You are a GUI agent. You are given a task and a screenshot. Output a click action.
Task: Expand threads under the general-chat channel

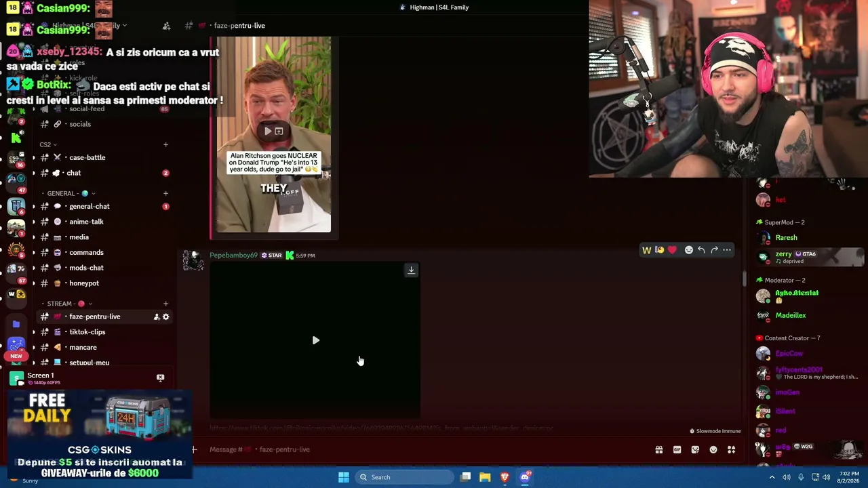pos(33,206)
